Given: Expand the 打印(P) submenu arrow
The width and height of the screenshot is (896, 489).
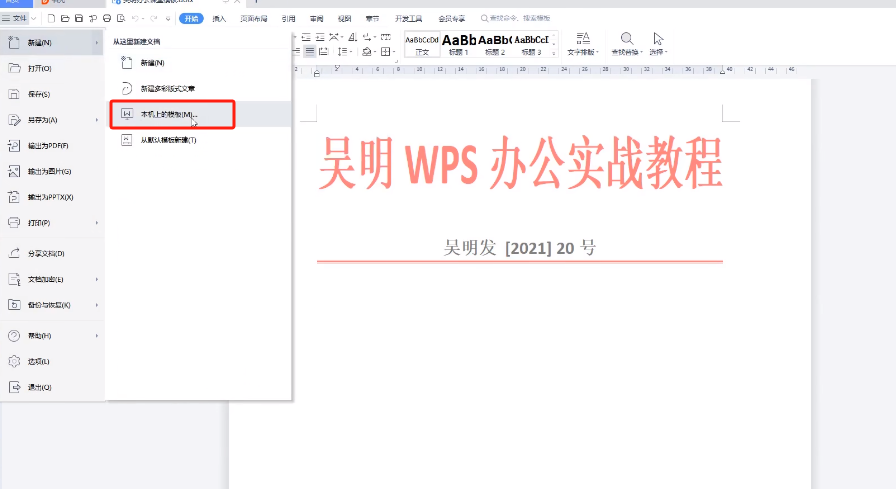Looking at the screenshot, I should (97, 223).
